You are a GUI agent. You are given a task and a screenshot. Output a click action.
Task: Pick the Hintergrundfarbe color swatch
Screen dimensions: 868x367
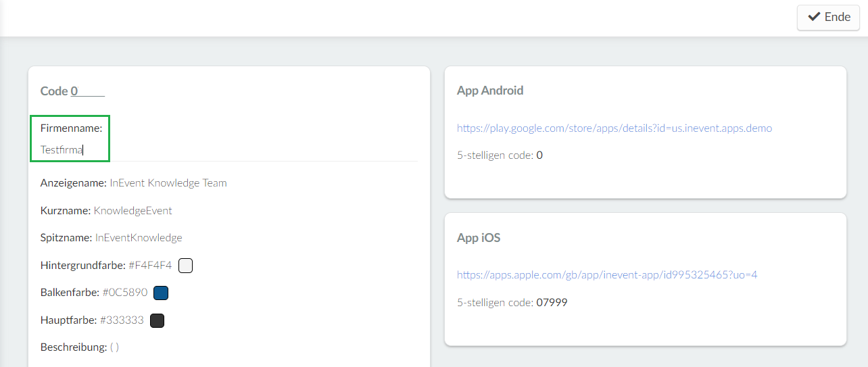[x=186, y=266]
